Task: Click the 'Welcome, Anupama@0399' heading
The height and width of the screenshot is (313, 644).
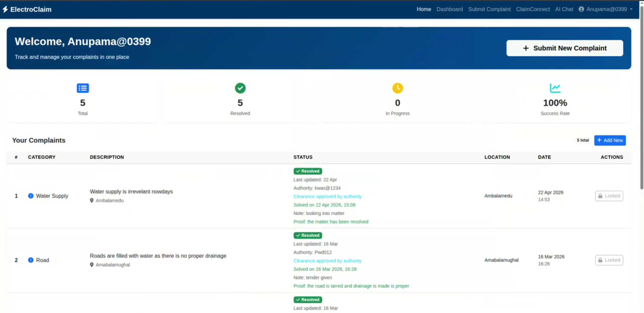Action: coord(83,41)
